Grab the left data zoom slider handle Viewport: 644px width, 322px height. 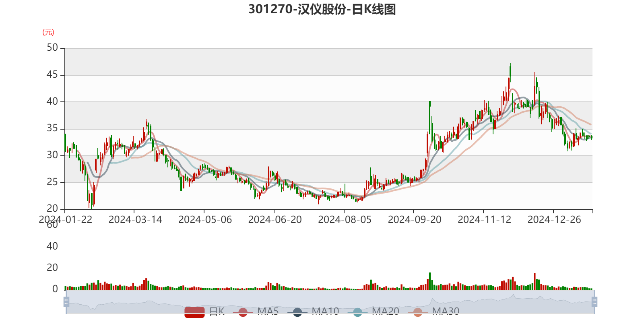pyautogui.click(x=66, y=302)
